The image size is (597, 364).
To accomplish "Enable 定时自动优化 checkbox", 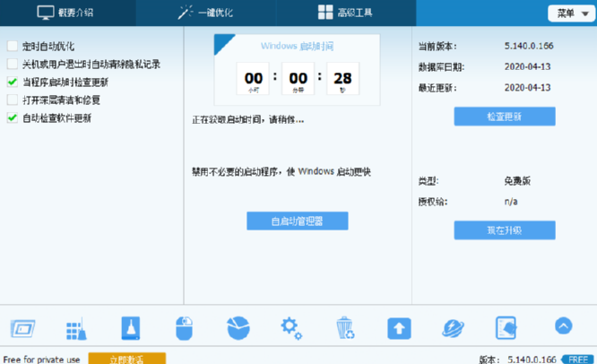I will pos(13,46).
